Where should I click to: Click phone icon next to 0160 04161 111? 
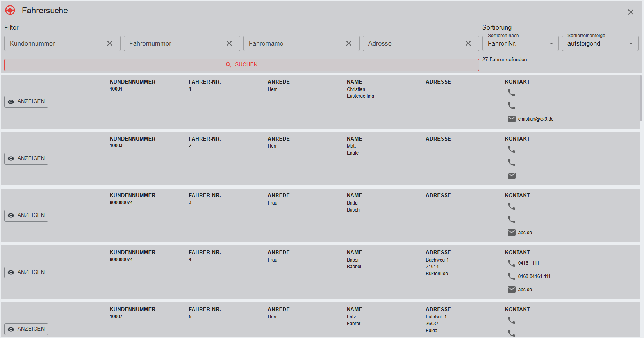click(511, 276)
